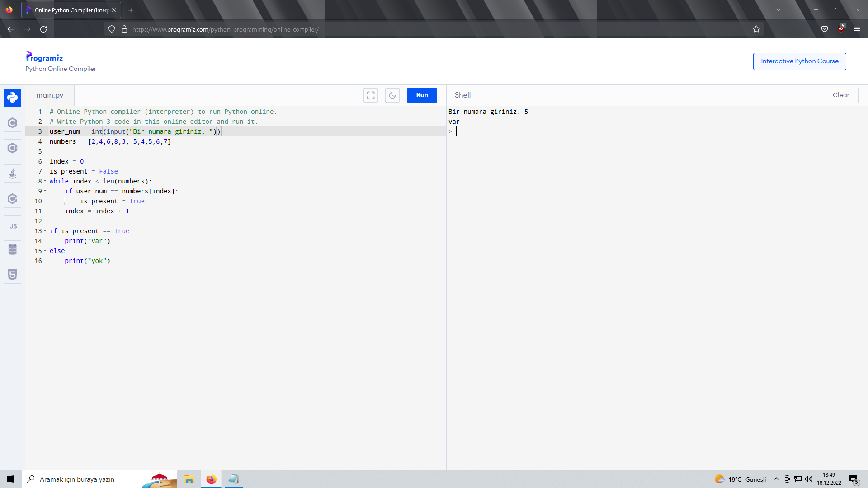
Task: Open the HTML5 editor icon
Action: (12, 275)
